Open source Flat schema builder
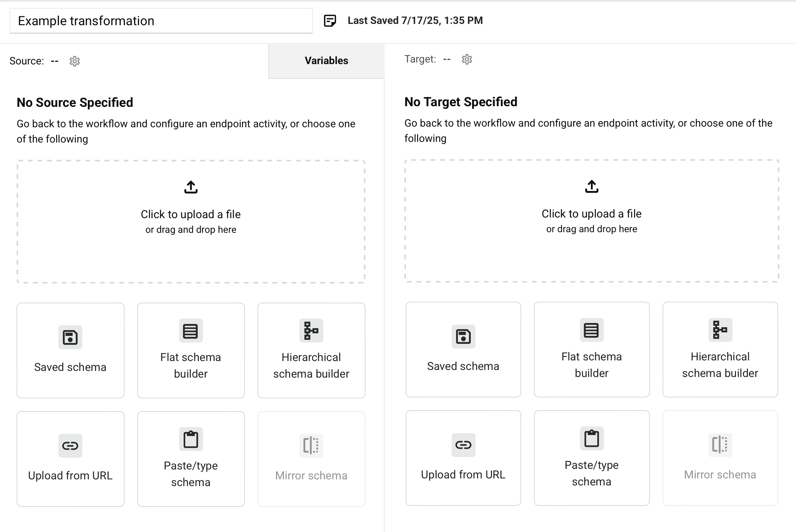The image size is (796, 532). tap(191, 351)
